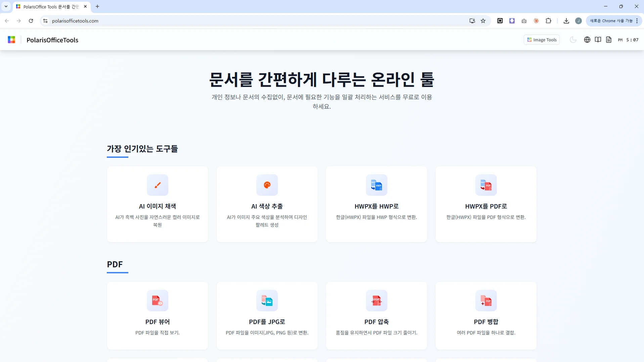Click the orange starburst extension icon
The height and width of the screenshot is (362, 644).
(536, 21)
